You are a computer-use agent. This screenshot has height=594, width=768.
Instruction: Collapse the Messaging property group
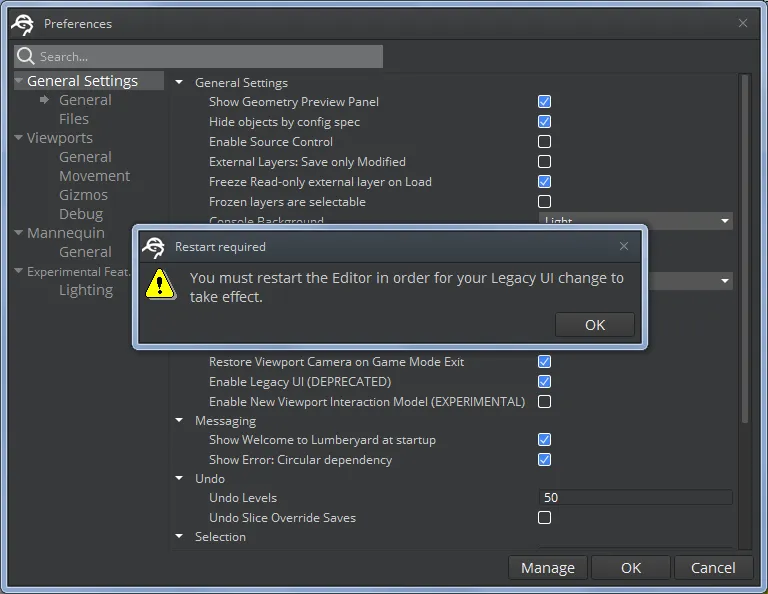point(179,420)
